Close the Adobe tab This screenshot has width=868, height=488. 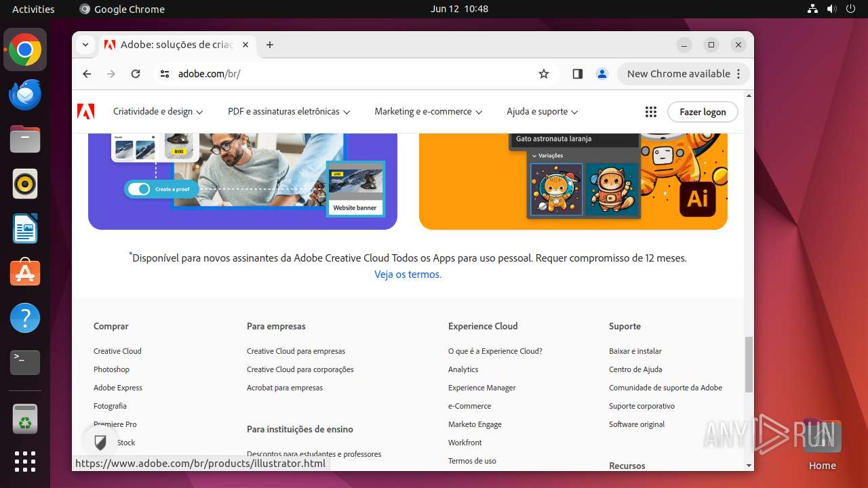click(245, 45)
